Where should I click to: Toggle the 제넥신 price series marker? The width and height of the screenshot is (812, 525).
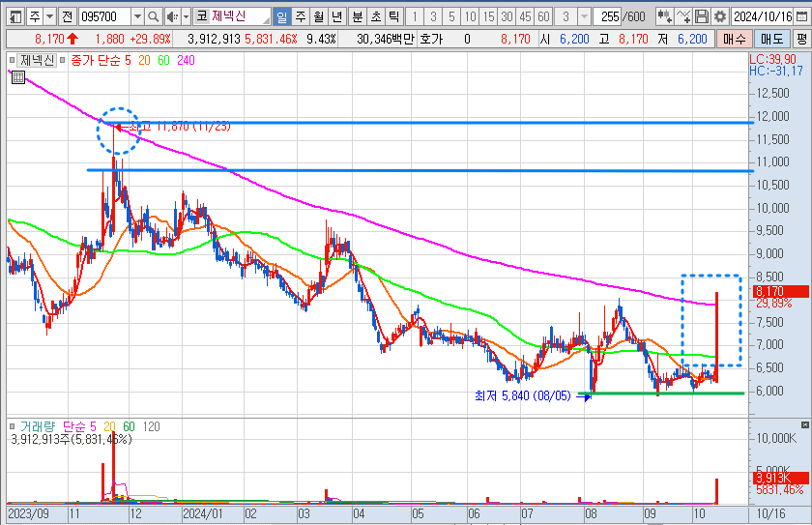coord(13,60)
